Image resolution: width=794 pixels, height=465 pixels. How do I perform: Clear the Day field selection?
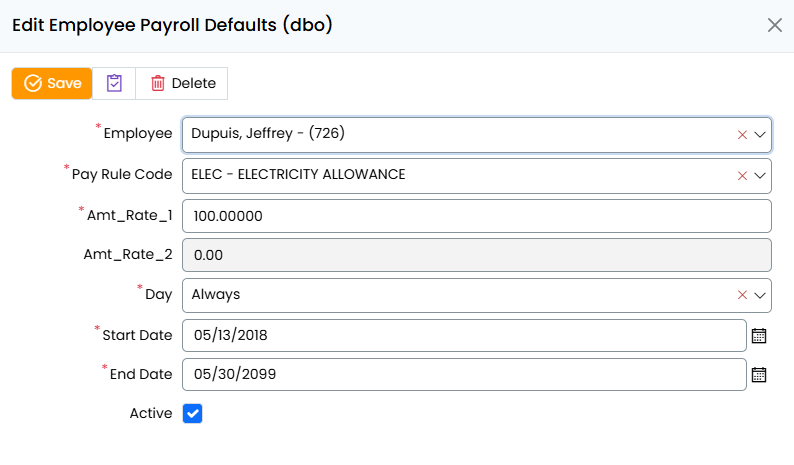pyautogui.click(x=742, y=295)
